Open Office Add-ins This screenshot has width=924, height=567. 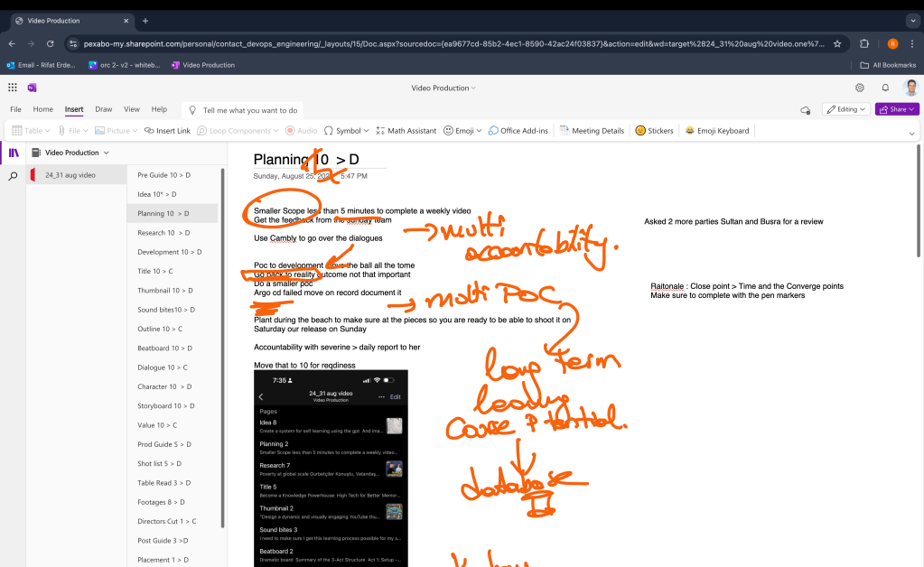(518, 131)
